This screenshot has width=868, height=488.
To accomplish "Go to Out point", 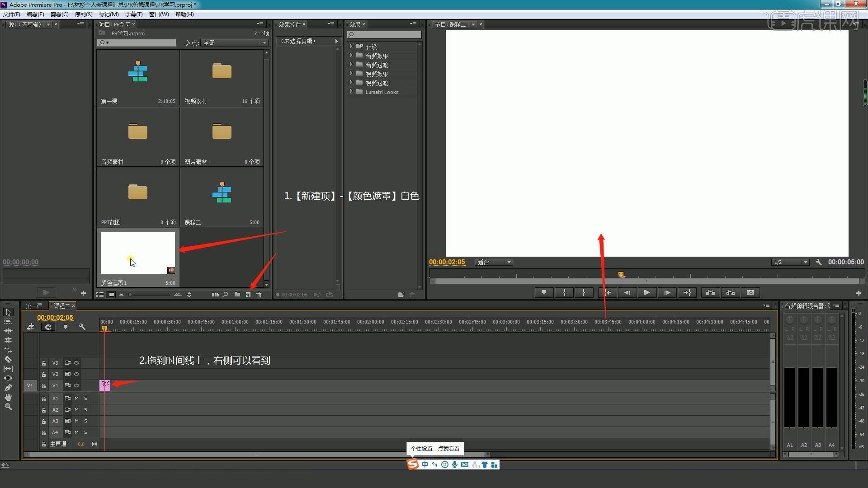I will click(x=687, y=293).
